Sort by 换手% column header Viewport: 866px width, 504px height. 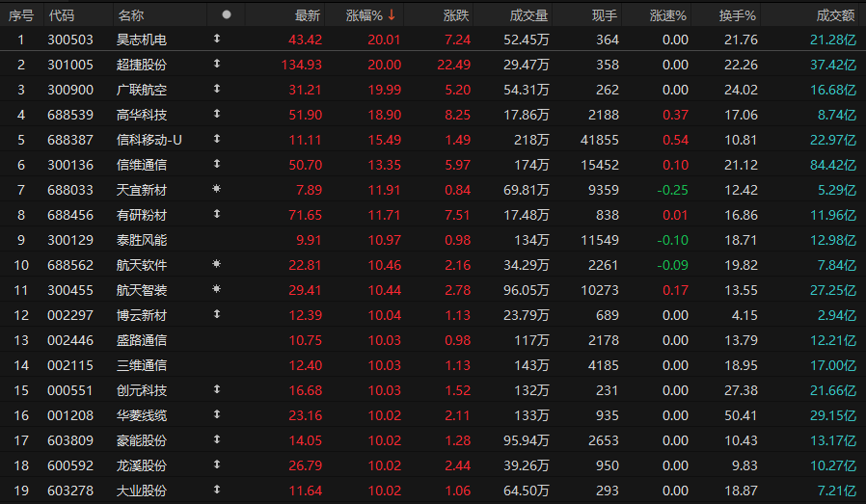(738, 15)
